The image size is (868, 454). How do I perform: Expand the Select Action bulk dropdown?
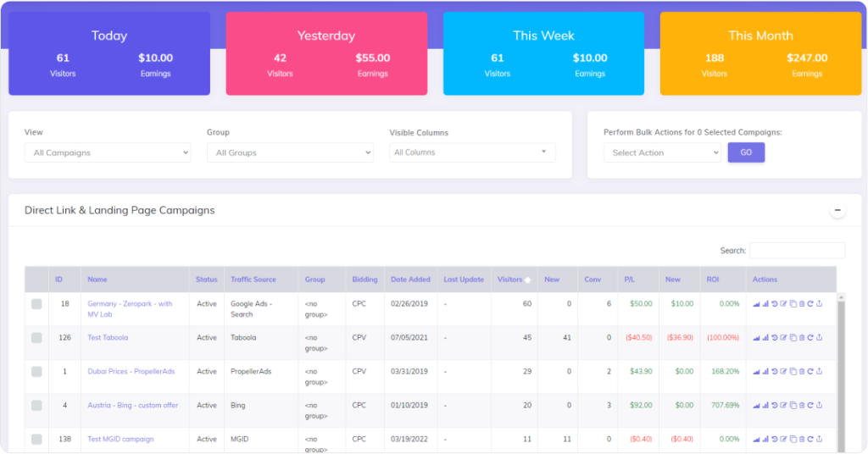point(662,152)
